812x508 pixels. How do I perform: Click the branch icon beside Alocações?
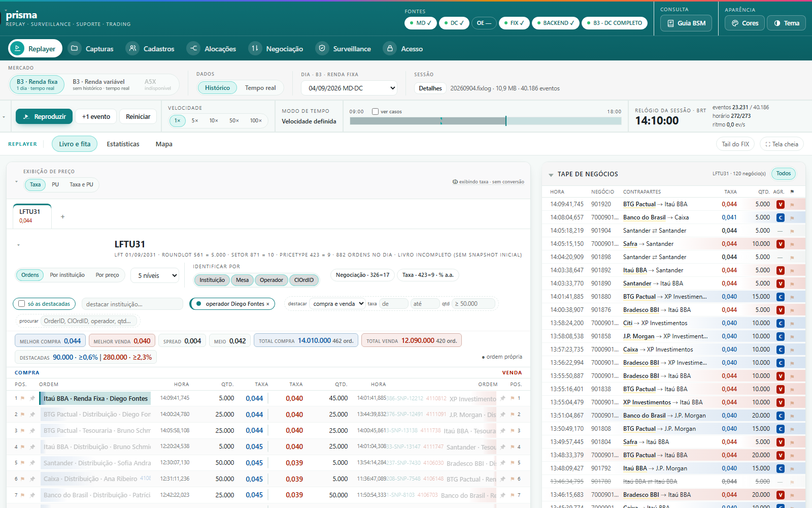193,49
